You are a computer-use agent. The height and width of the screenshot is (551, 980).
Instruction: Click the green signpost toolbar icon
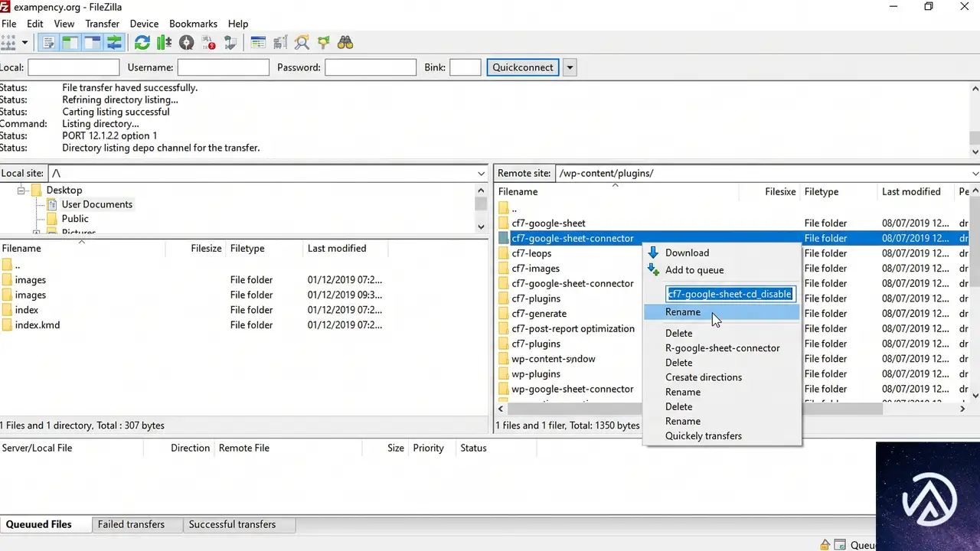[323, 43]
